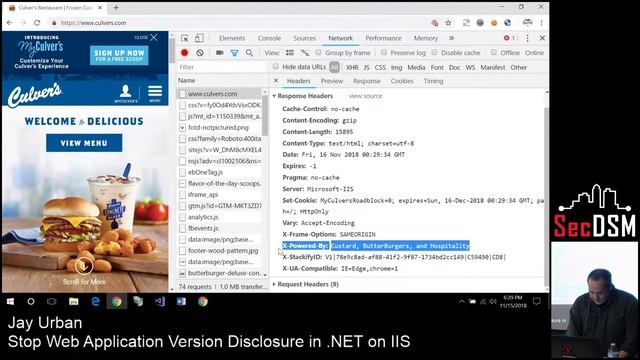Image resolution: width=640 pixels, height=360 pixels.
Task: Open the MyCulver's account icon
Action: pyautogui.click(x=126, y=93)
